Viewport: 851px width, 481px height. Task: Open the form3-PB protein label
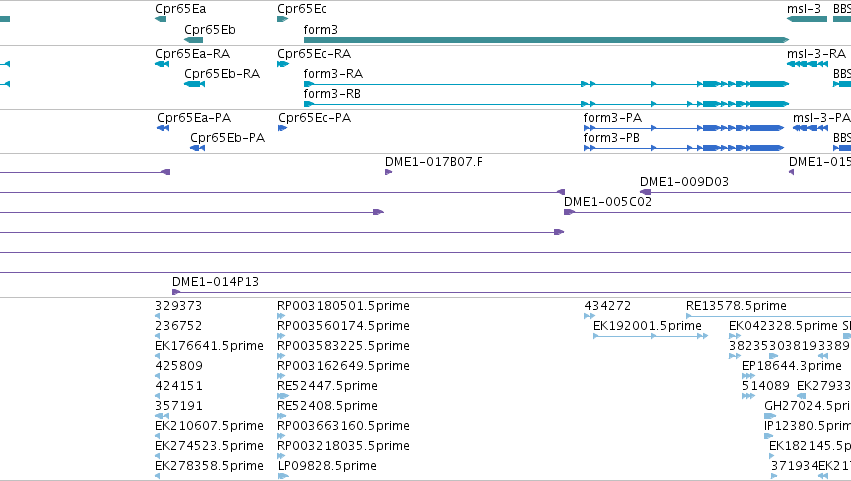coord(611,138)
